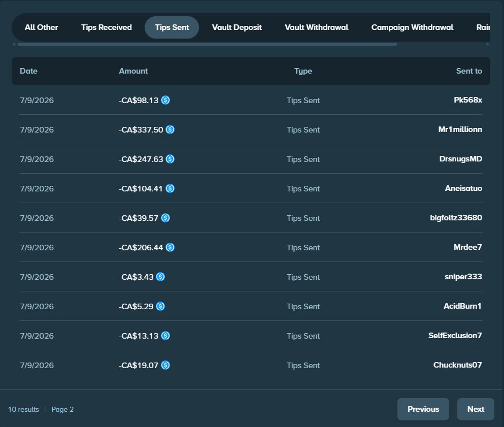Viewport: 504px width, 427px height.
Task: Click the amount -CA$104.41
Action: coord(141,188)
